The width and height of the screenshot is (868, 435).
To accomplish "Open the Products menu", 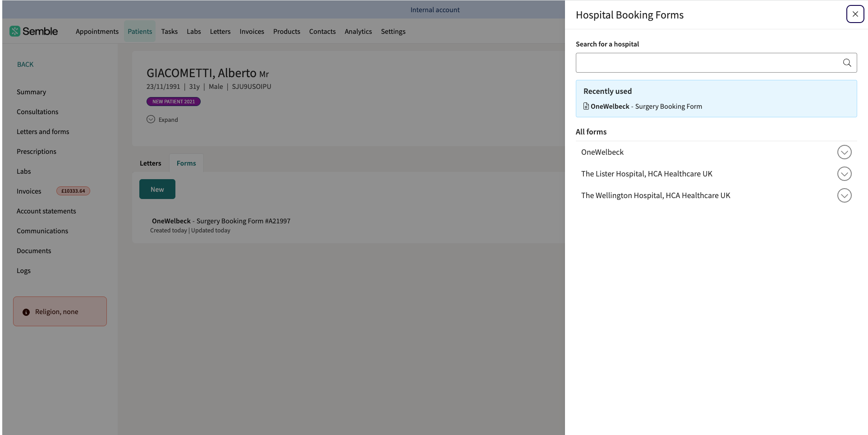I will tap(287, 32).
